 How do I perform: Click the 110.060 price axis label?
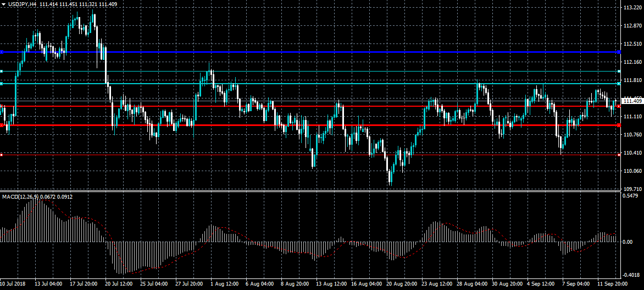click(x=633, y=171)
